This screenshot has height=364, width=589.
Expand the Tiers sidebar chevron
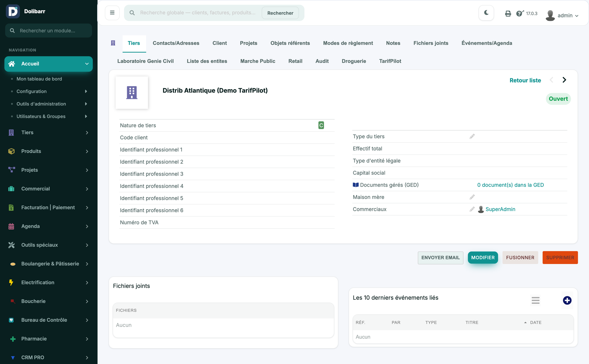point(87,132)
